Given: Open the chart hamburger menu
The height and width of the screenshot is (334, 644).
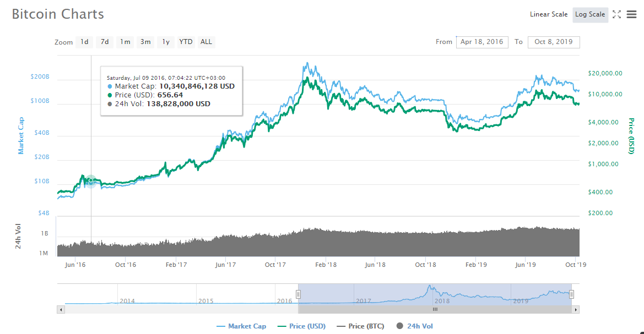Looking at the screenshot, I should pyautogui.click(x=631, y=15).
